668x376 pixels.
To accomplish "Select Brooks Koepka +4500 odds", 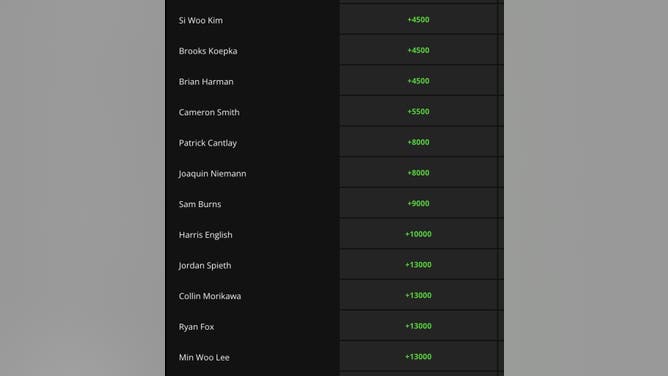I will 418,50.
